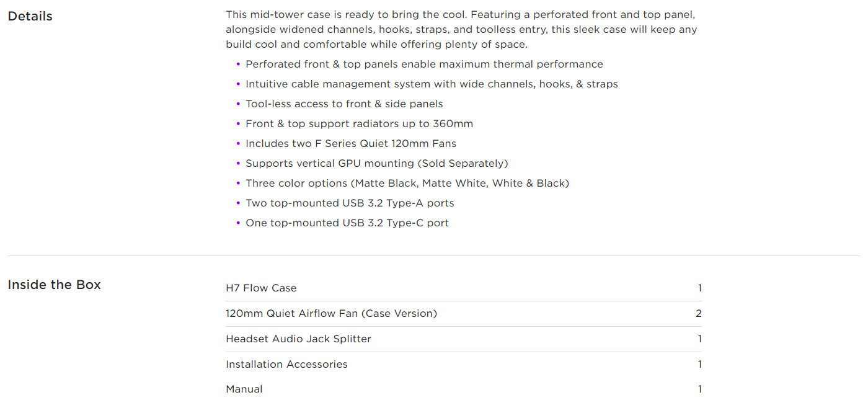Click Installation Accessories row

pyautogui.click(x=464, y=365)
